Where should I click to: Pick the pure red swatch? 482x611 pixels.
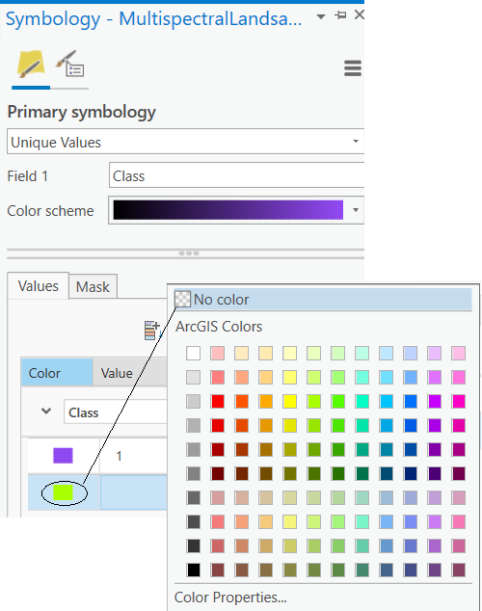pyautogui.click(x=217, y=401)
